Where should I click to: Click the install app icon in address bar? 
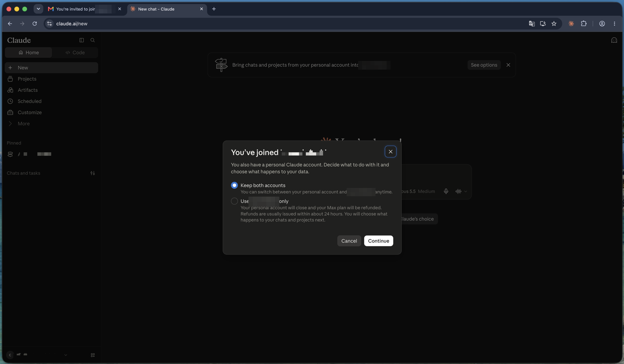pos(543,24)
